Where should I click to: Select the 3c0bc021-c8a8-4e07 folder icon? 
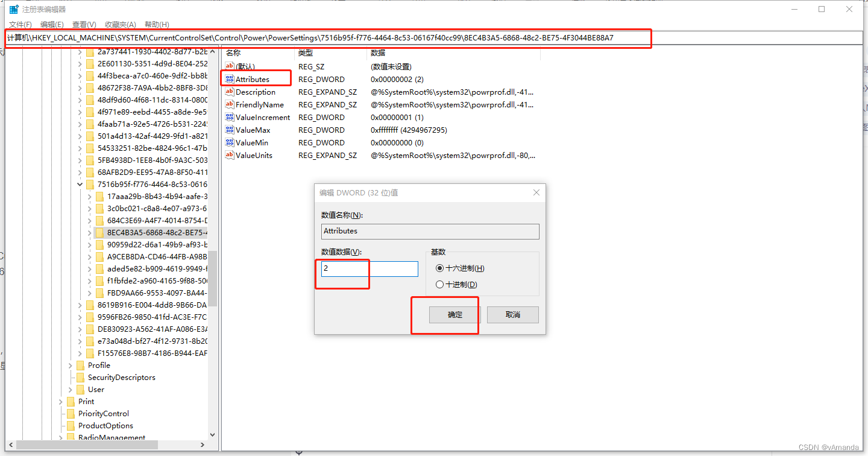tap(100, 208)
